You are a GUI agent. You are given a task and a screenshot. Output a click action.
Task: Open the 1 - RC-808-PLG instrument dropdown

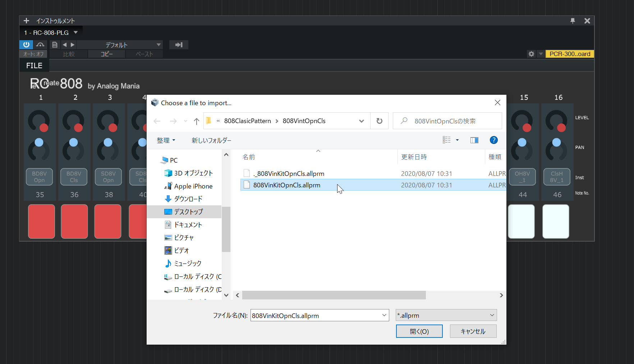[51, 33]
